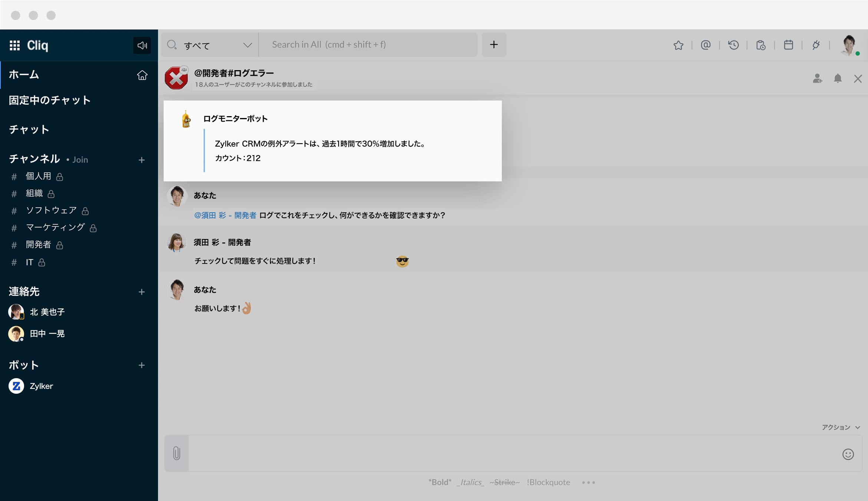Screen dimensions: 868x501
Task: Open the app grid launcher icon
Action: (15, 45)
